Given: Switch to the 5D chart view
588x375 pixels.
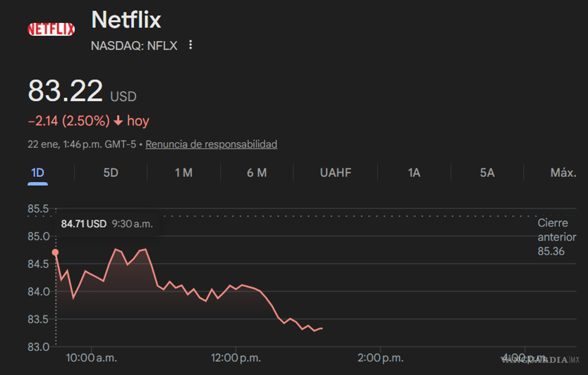Looking at the screenshot, I should point(110,173).
